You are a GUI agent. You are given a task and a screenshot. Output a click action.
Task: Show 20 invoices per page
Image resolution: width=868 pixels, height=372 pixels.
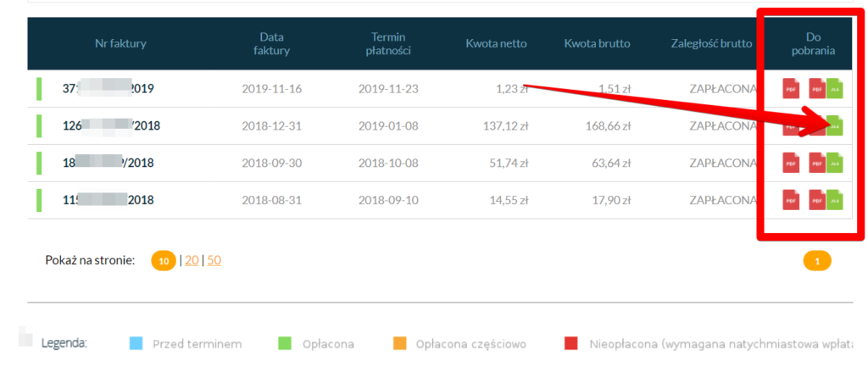pyautogui.click(x=192, y=261)
